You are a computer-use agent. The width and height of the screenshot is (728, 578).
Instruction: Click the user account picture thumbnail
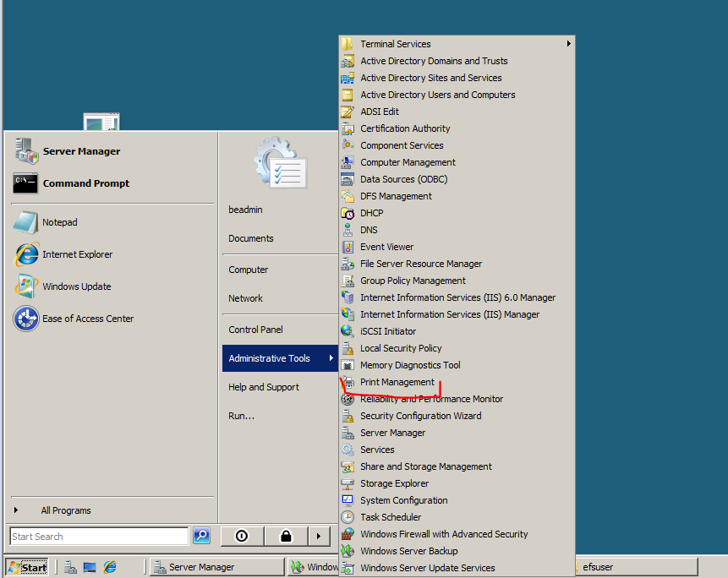pos(281,163)
